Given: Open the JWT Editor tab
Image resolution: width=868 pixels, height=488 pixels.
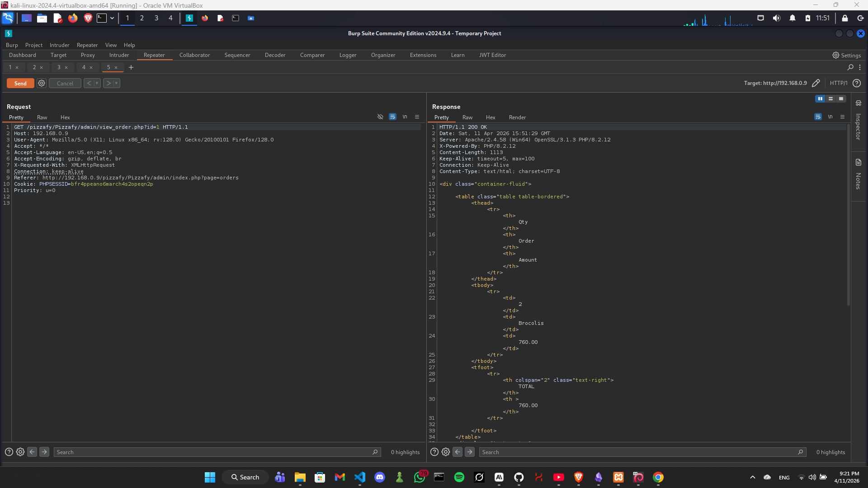Looking at the screenshot, I should pyautogui.click(x=492, y=55).
